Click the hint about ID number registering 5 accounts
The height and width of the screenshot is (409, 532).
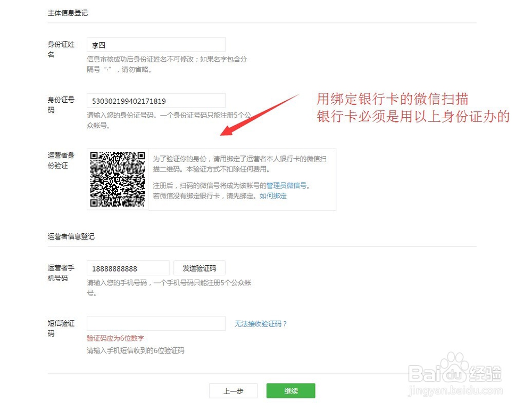tap(169, 120)
